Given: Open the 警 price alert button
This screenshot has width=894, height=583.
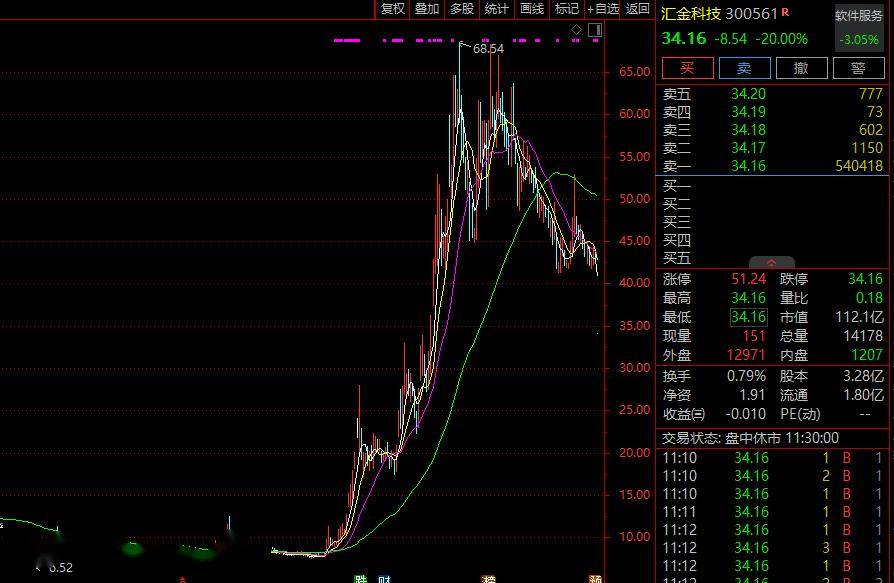Looking at the screenshot, I should 858,68.
